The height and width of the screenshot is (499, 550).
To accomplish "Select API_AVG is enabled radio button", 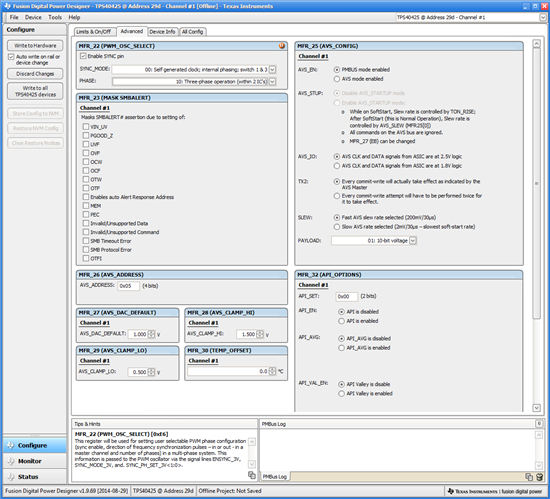I will tap(341, 348).
